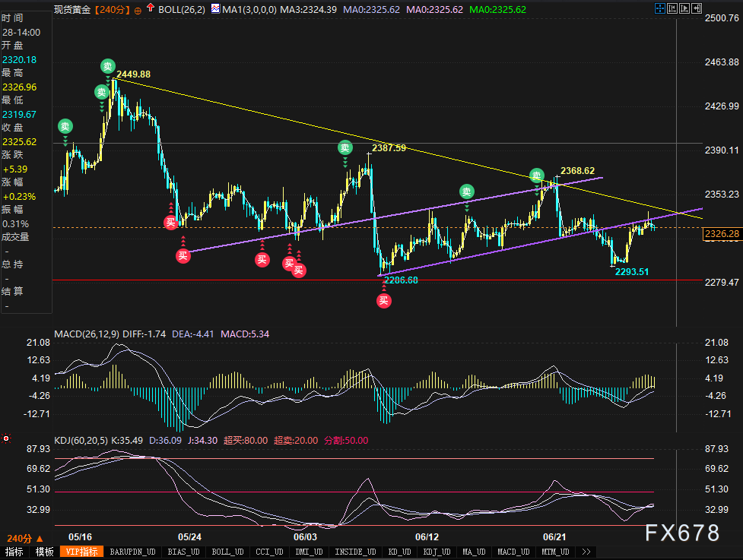Switch to the 指标 tab
The image size is (743, 560).
(14, 552)
